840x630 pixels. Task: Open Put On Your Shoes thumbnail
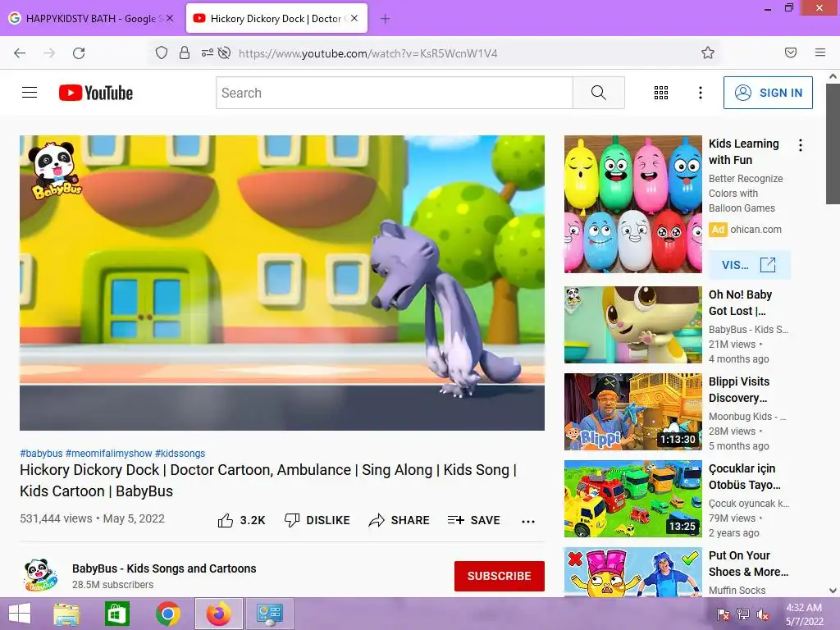point(632,572)
